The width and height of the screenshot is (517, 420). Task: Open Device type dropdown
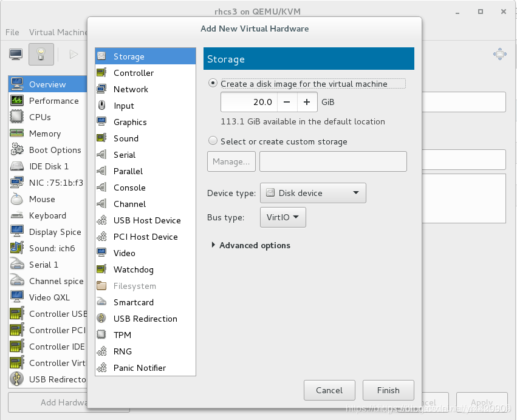click(313, 193)
